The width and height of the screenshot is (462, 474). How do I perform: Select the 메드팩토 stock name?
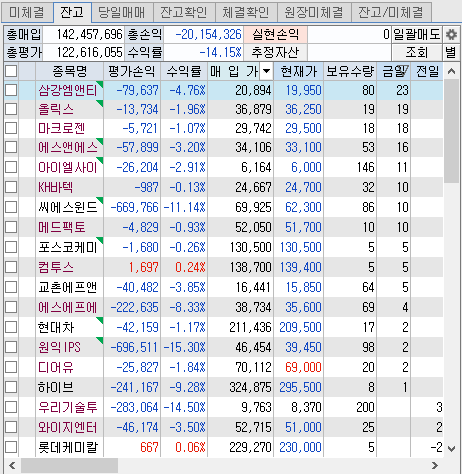click(x=62, y=227)
